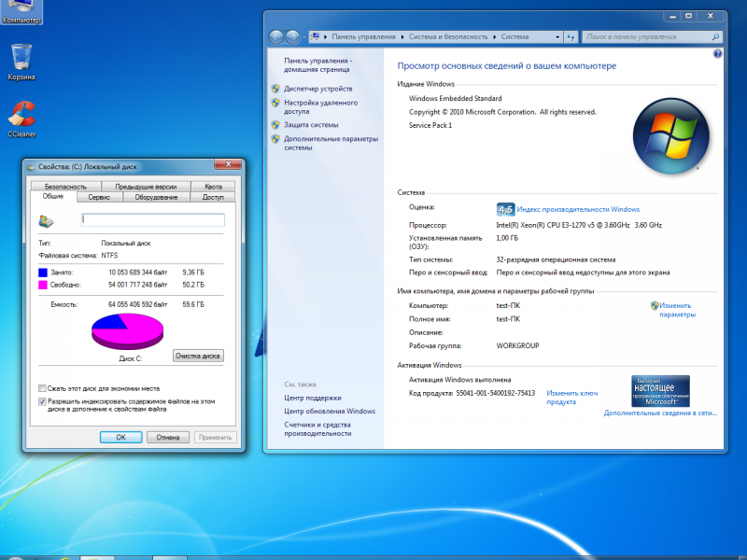Expand the breadcrumb arrow before Система
The height and width of the screenshot is (560, 747).
[494, 36]
